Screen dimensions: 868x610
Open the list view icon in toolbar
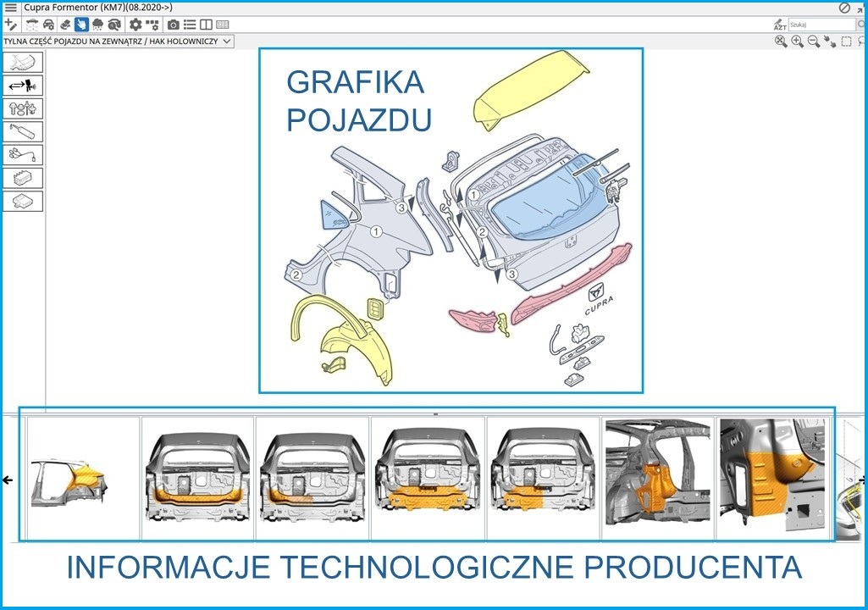click(x=190, y=25)
